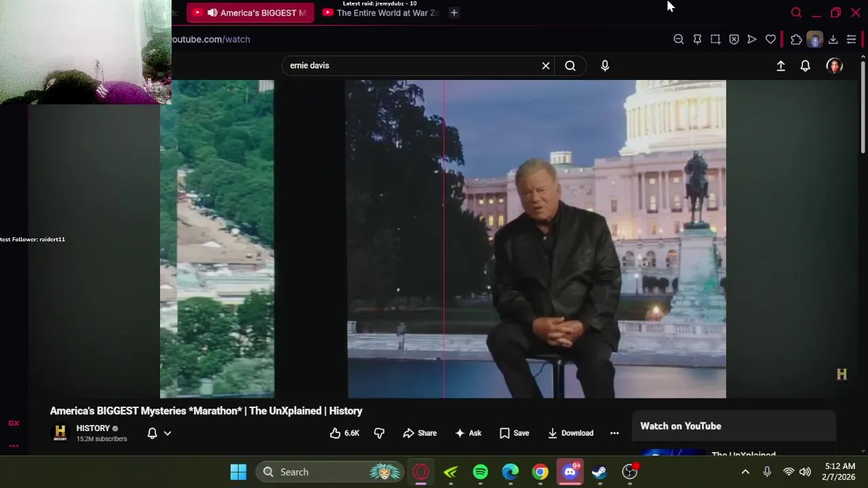The height and width of the screenshot is (488, 868).
Task: Open more actions three-dot menu
Action: point(614,433)
